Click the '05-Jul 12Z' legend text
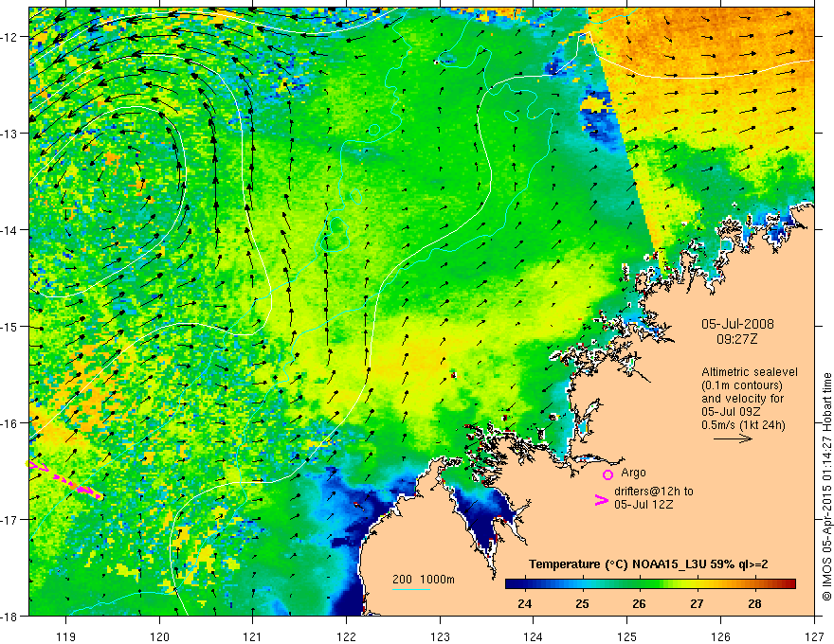This screenshot has height=644, width=834. pyautogui.click(x=644, y=504)
